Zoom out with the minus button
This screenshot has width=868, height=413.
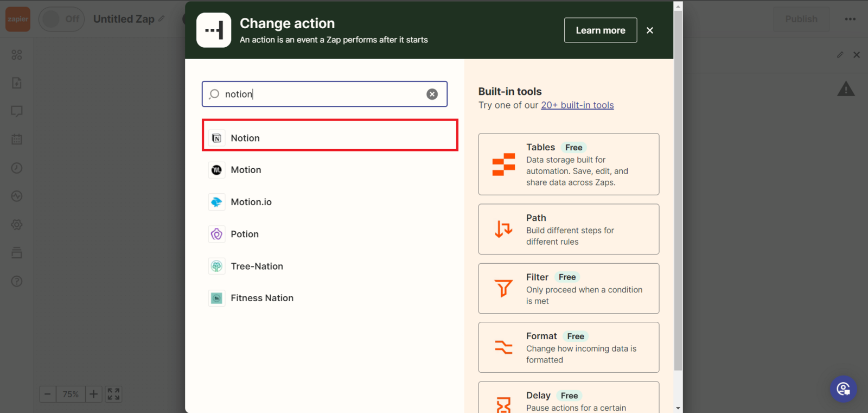click(48, 394)
